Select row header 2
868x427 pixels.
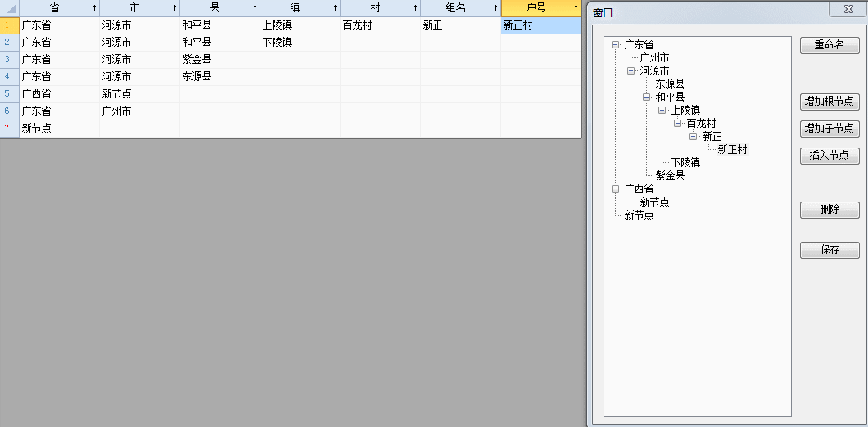9,42
